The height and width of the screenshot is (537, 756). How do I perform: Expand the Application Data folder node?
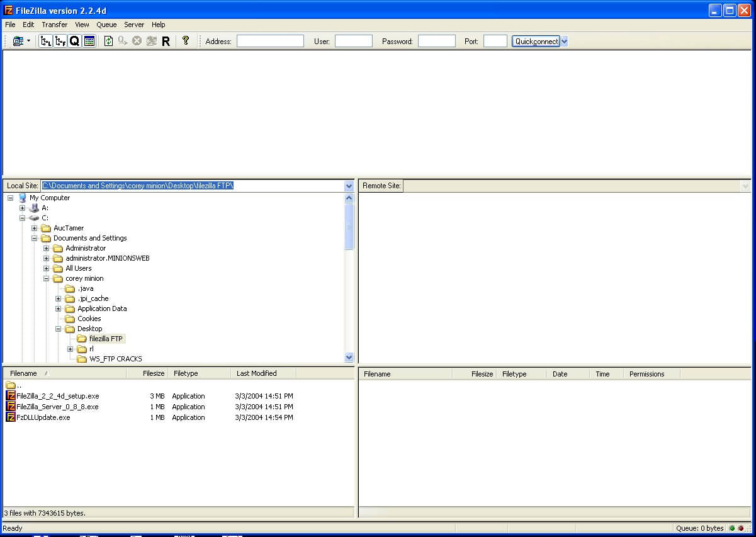pos(59,308)
